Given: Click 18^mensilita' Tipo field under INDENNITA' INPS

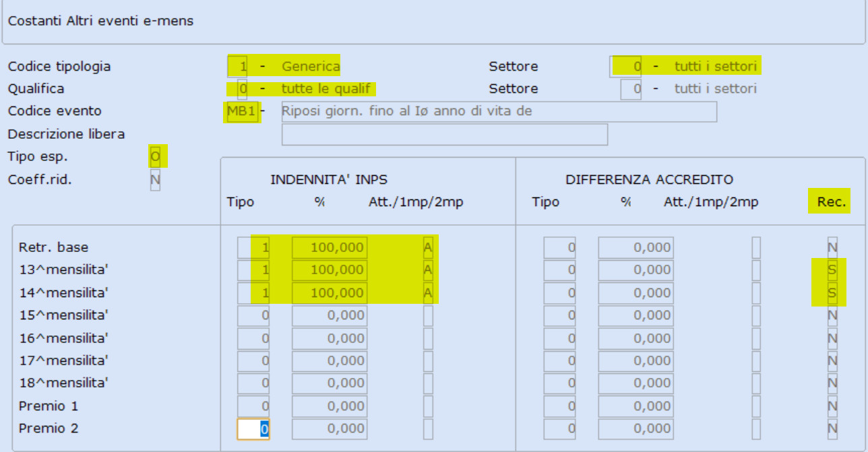Looking at the screenshot, I should (x=253, y=383).
